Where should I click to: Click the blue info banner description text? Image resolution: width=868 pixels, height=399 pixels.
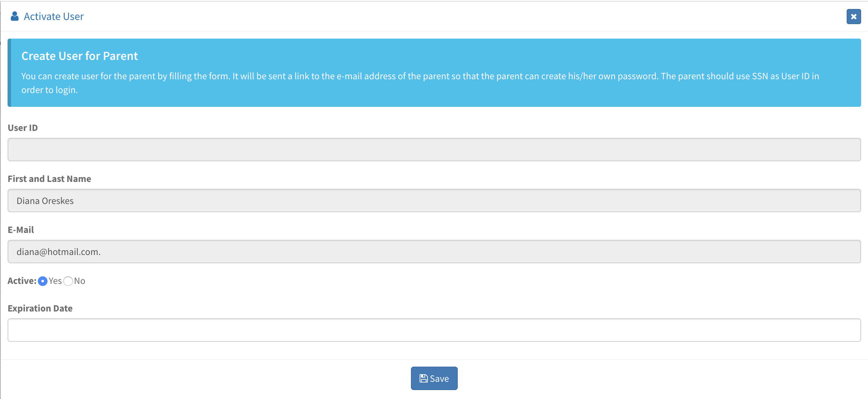[420, 83]
